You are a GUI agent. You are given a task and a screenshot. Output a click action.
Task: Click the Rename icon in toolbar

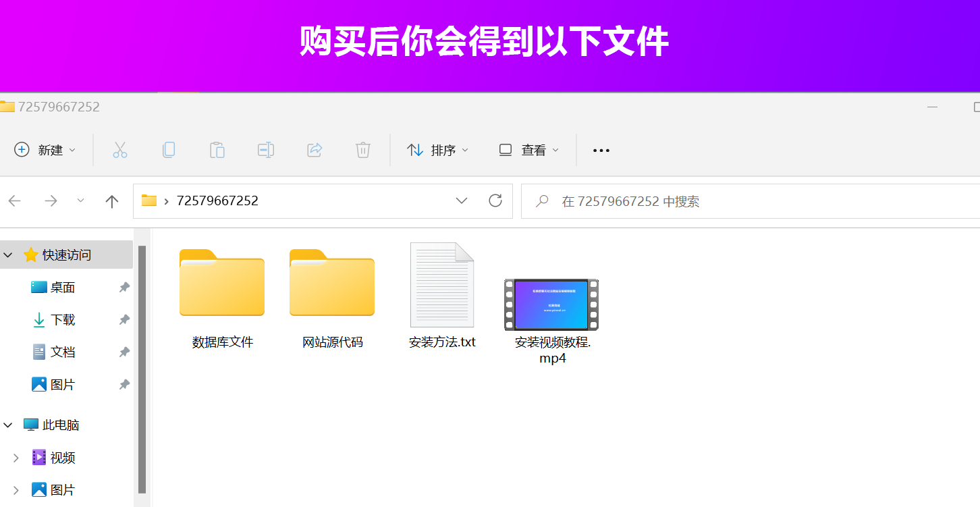pos(266,150)
